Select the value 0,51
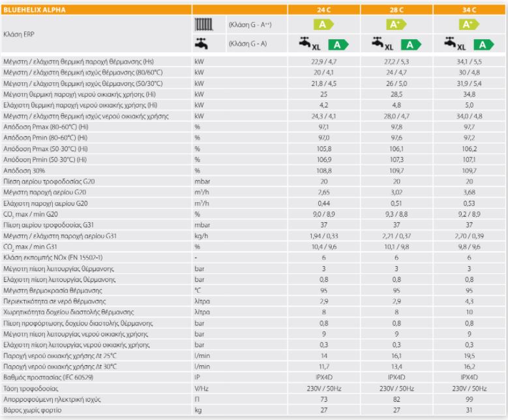 point(396,203)
